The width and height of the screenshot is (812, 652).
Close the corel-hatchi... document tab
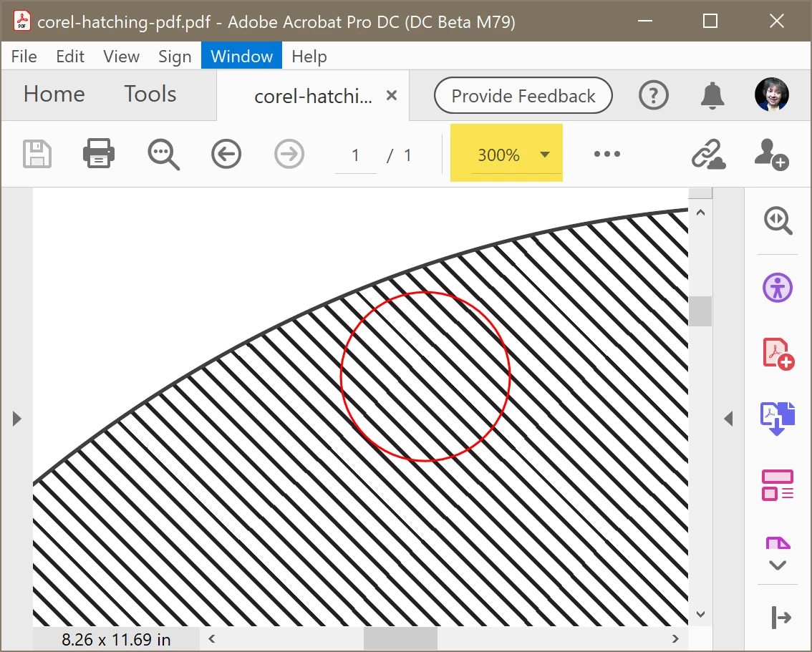(392, 96)
